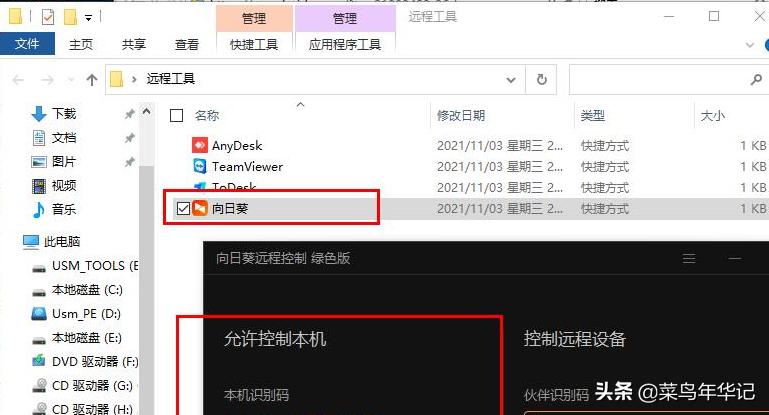Sort by the 类型 column
This screenshot has width=769, height=415.
(592, 116)
